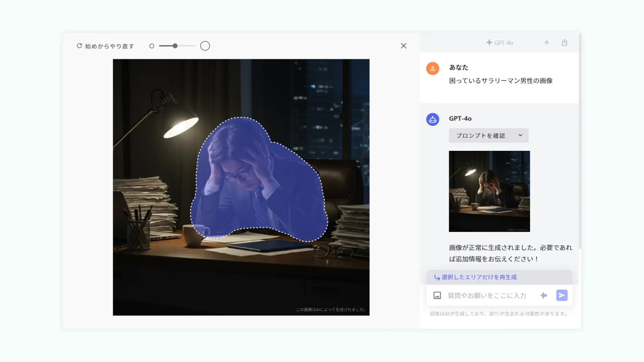644x362 pixels.
Task: Click the purple GPT-4o robot avatar icon
Action: click(432, 119)
